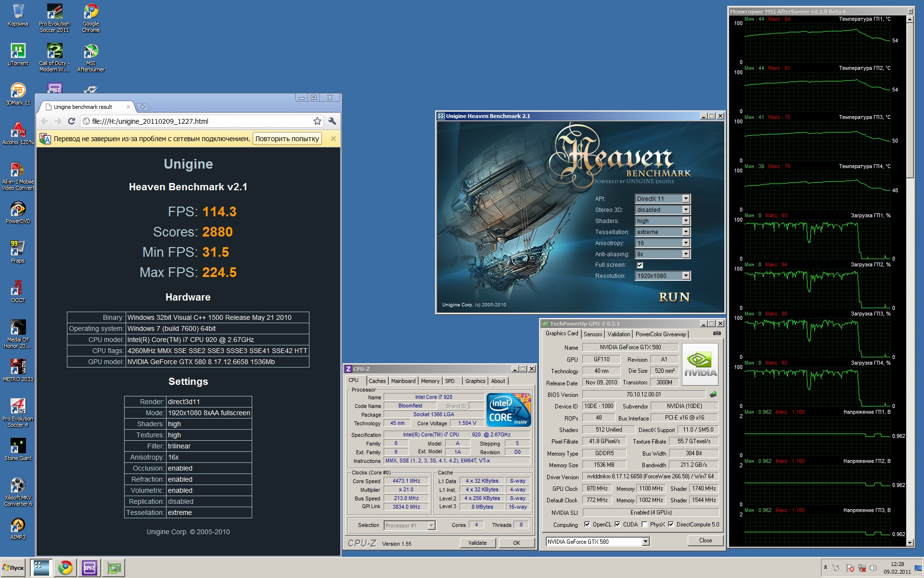
Task: Open the µTorrent desktop icon
Action: pos(18,54)
